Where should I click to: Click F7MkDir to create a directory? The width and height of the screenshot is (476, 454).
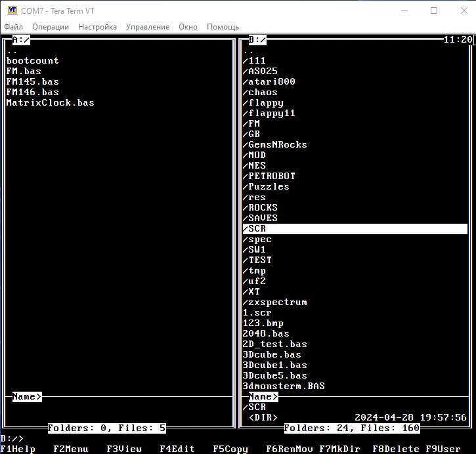(x=341, y=449)
